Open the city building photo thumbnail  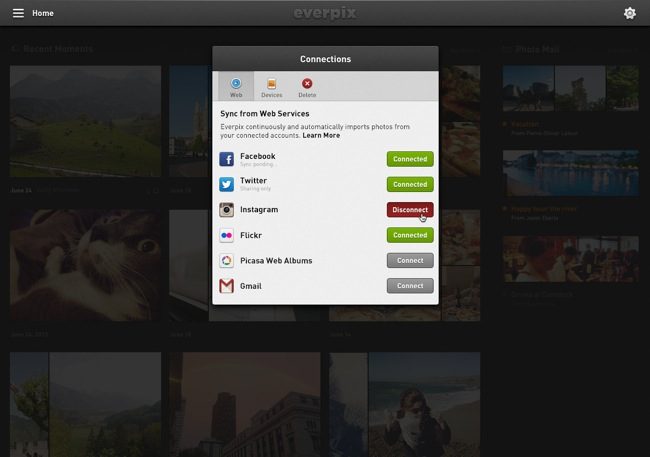click(x=245, y=405)
